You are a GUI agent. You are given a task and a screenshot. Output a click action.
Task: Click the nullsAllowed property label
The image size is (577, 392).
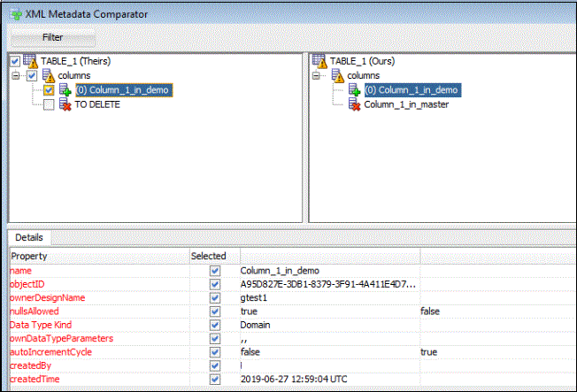click(x=35, y=311)
